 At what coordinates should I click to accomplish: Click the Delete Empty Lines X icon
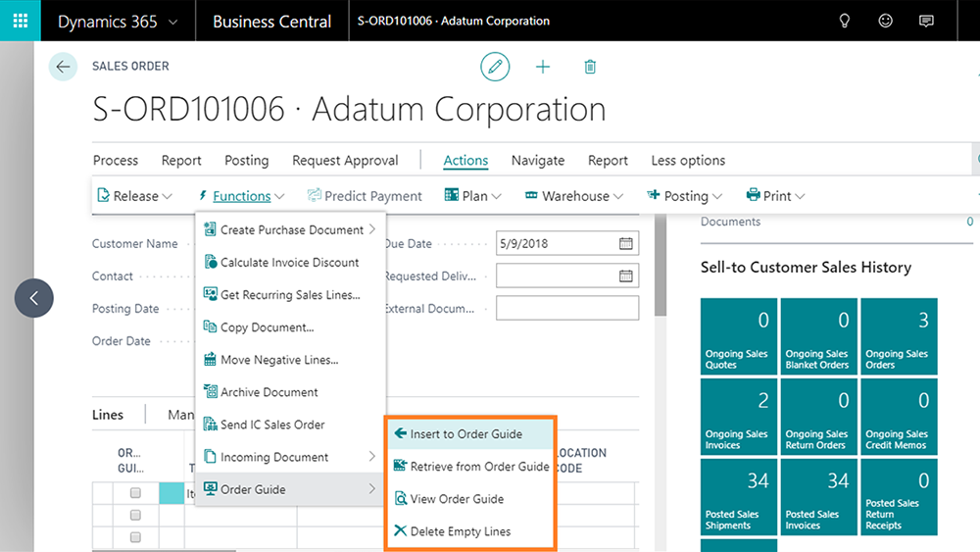click(x=400, y=530)
